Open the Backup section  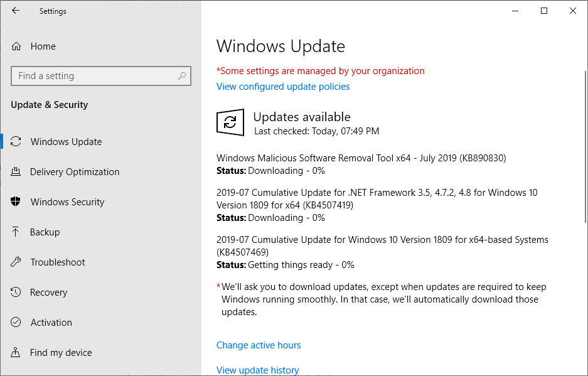tap(45, 232)
